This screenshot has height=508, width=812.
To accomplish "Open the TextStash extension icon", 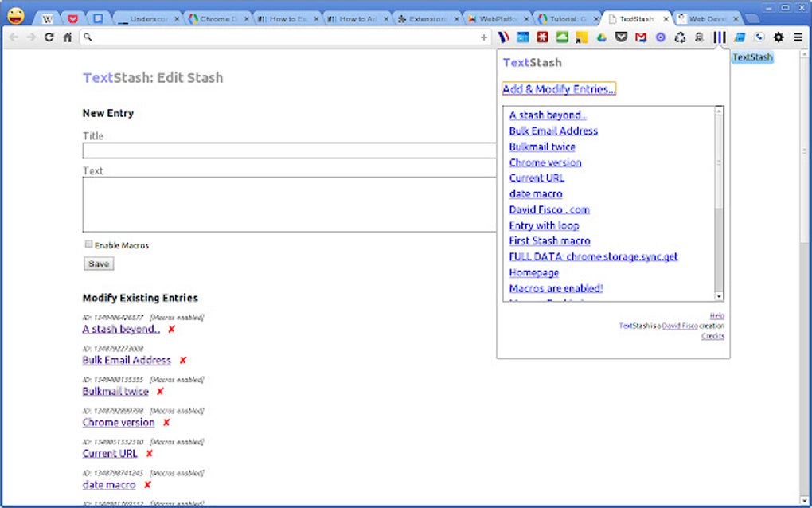I will (719, 37).
